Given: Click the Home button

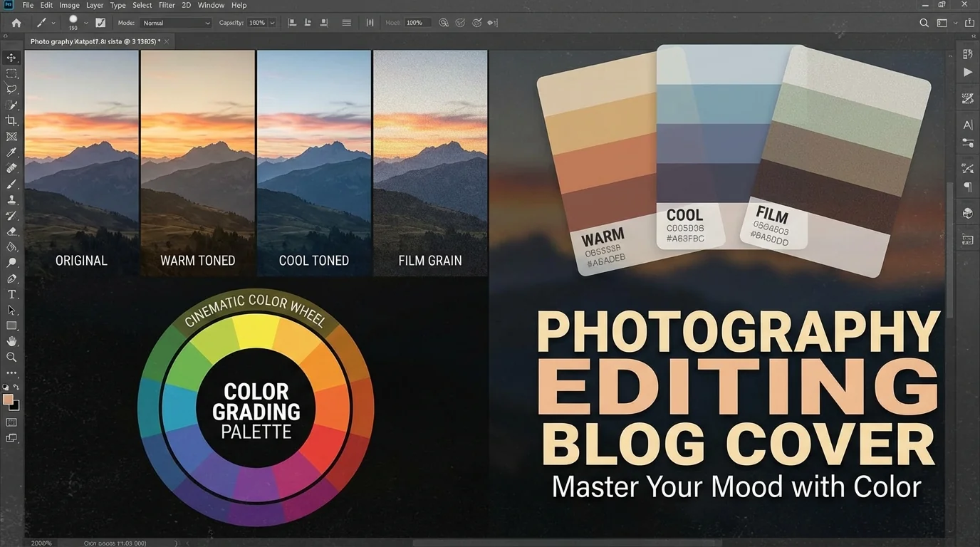Looking at the screenshot, I should (x=16, y=23).
